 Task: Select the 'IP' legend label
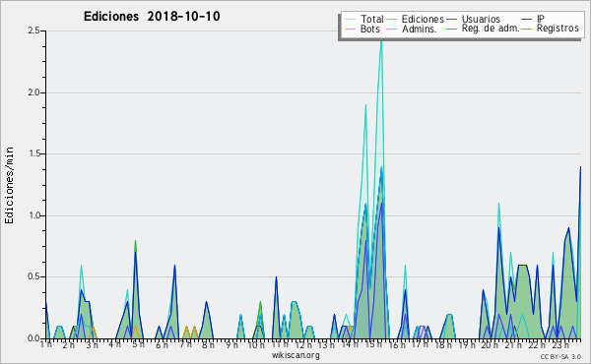click(541, 19)
